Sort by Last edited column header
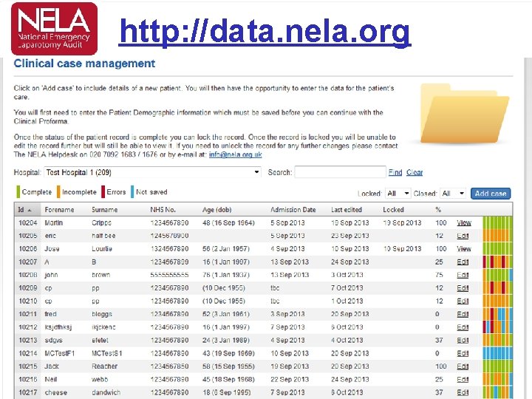Image resolution: width=532 pixels, height=399 pixels. 347,210
